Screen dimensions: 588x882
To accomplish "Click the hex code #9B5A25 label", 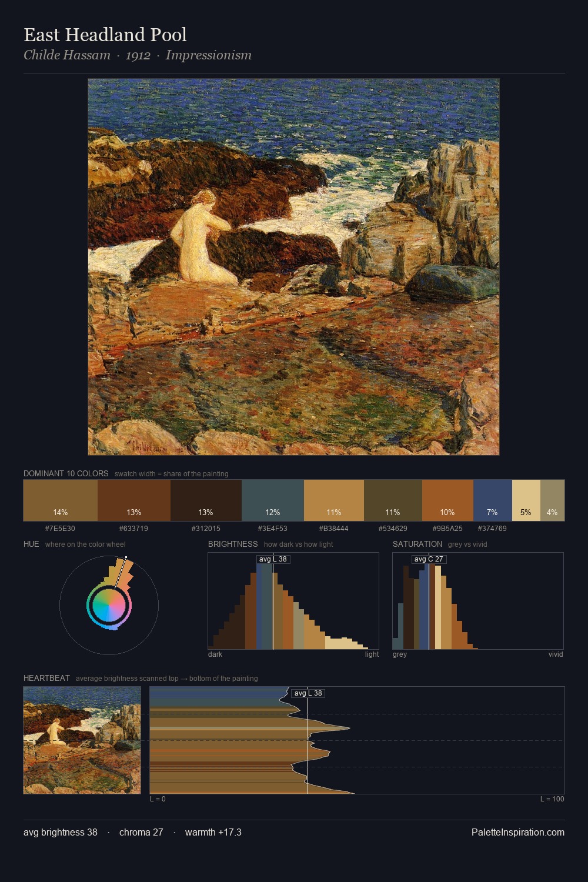I will [447, 529].
